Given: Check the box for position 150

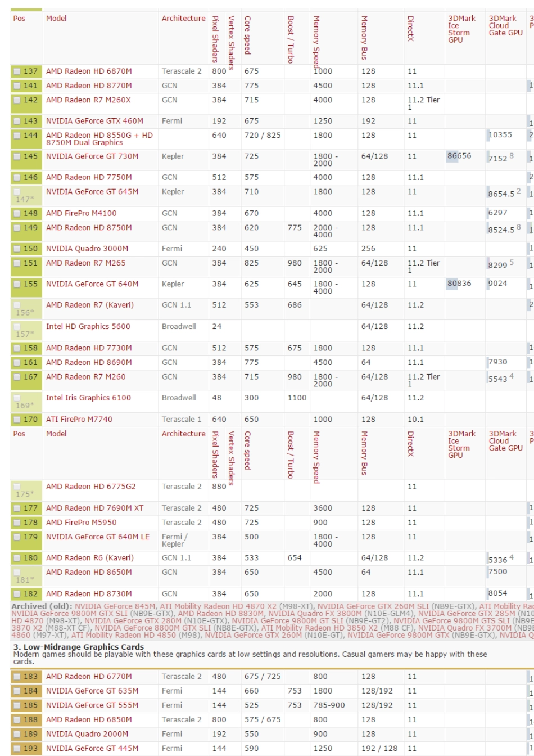Looking at the screenshot, I should point(17,249).
